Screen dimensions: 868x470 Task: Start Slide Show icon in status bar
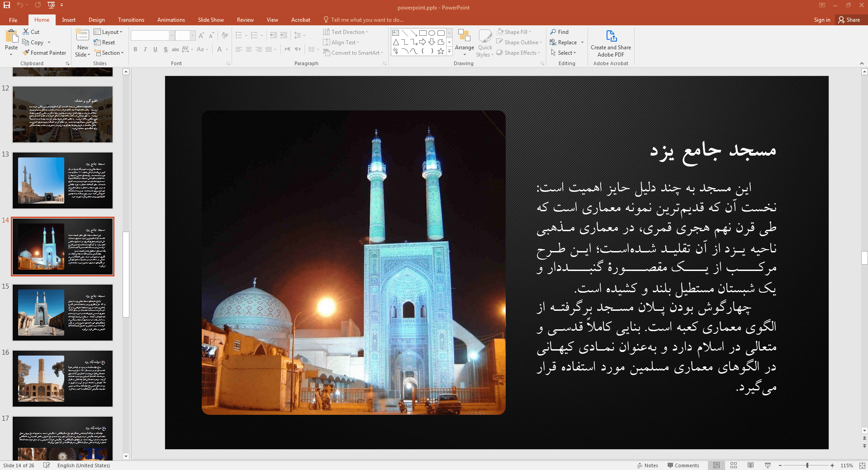[768, 465]
